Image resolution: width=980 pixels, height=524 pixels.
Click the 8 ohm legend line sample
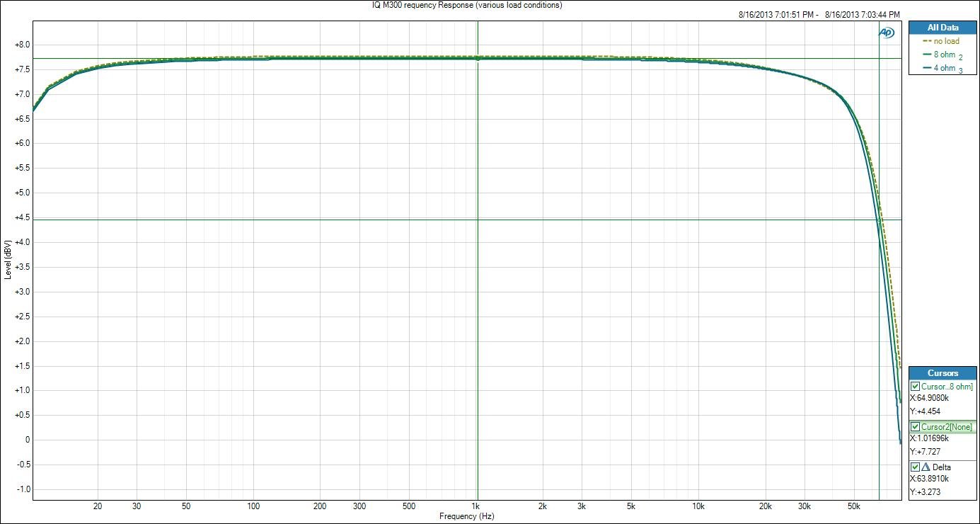point(928,55)
